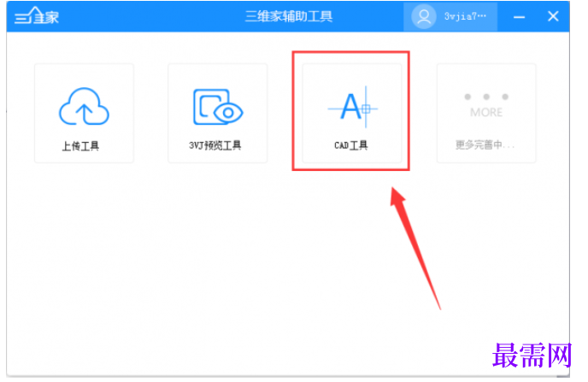Open the user avatar icon
This screenshot has width=588, height=382.
coord(424,16)
